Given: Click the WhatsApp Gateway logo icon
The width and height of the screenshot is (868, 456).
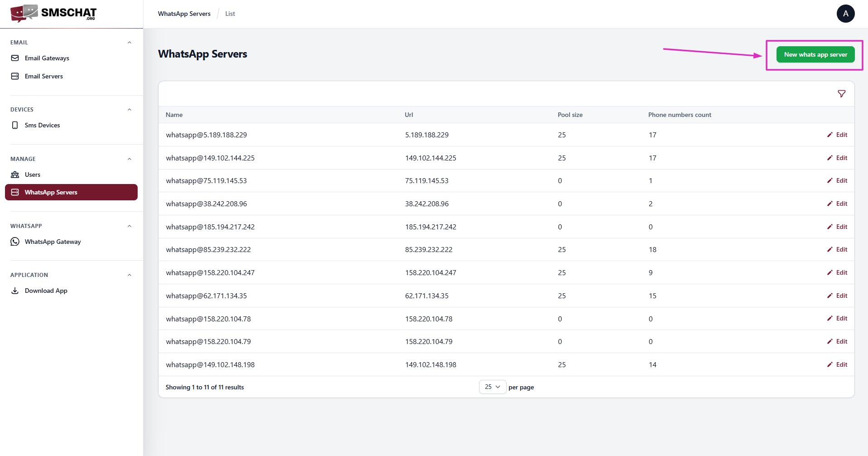Looking at the screenshot, I should click(15, 242).
